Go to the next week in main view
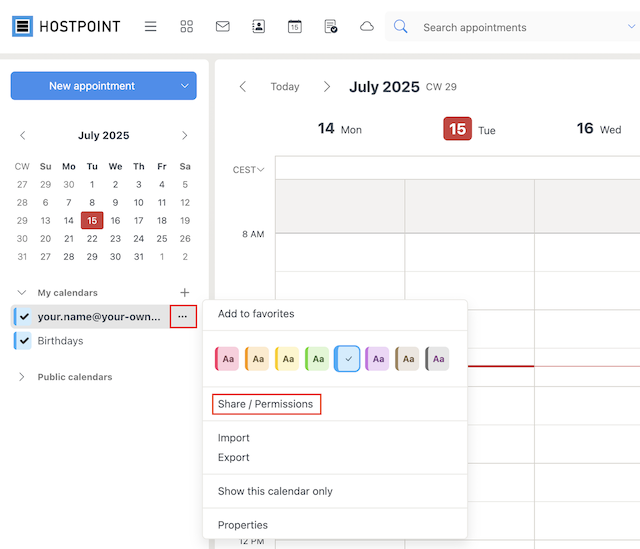Image resolution: width=640 pixels, height=549 pixels. 327,87
